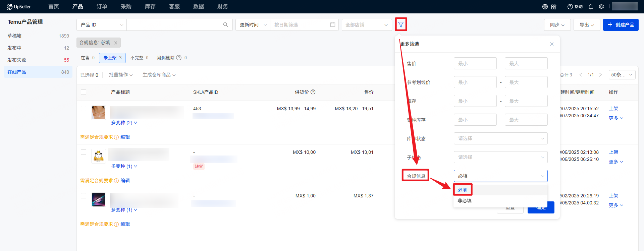The width and height of the screenshot is (644, 251).
Task: Open the 全部店铺 store dropdown
Action: click(x=367, y=25)
